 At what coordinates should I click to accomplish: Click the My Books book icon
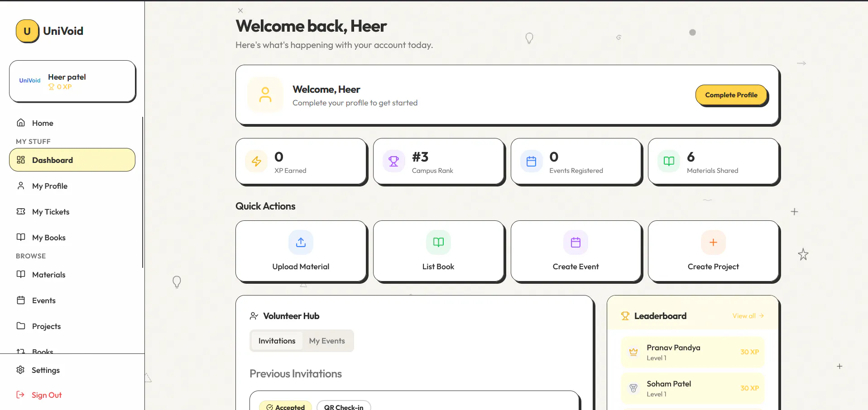coord(21,237)
